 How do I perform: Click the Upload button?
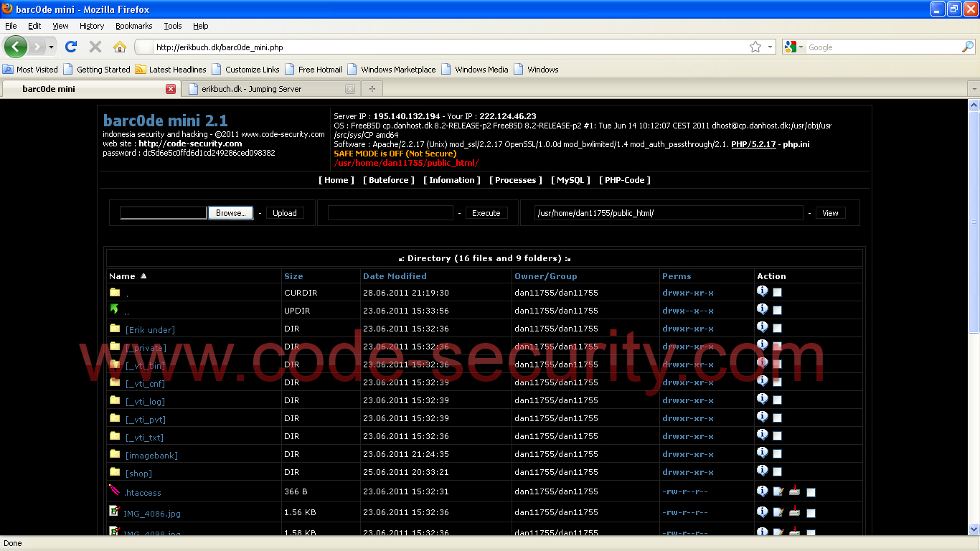(x=285, y=213)
